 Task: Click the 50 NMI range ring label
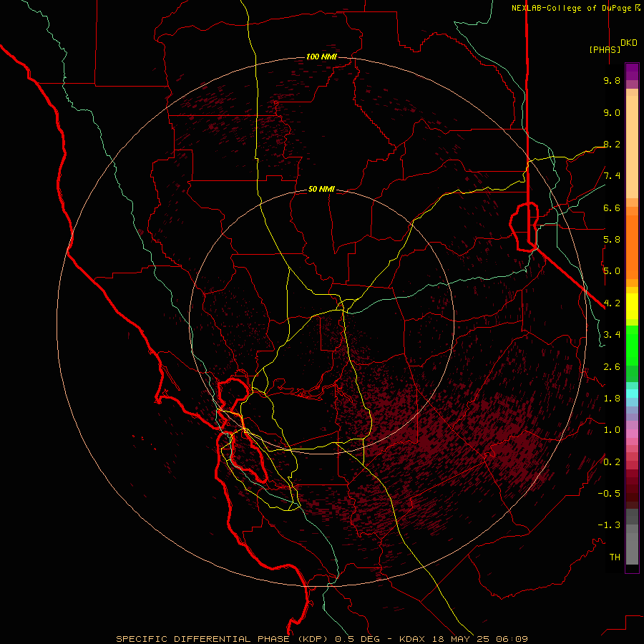coord(321,189)
